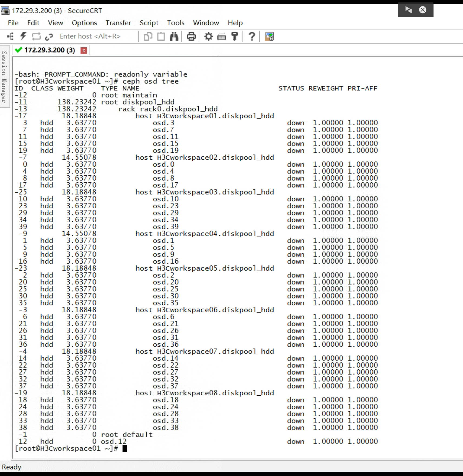This screenshot has width=463, height=476.
Task: Click the Reconnect toolbar icon
Action: click(36, 36)
